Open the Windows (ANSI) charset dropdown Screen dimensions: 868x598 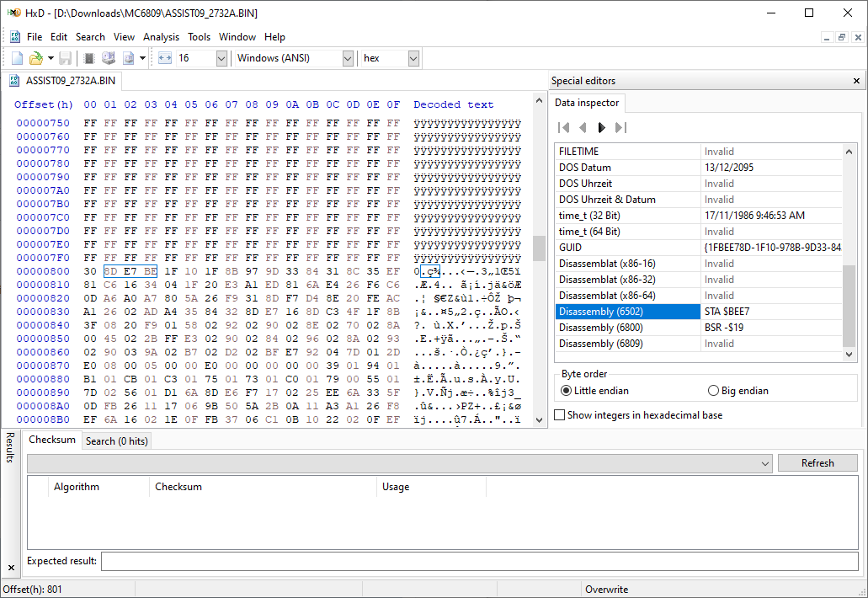pyautogui.click(x=348, y=58)
